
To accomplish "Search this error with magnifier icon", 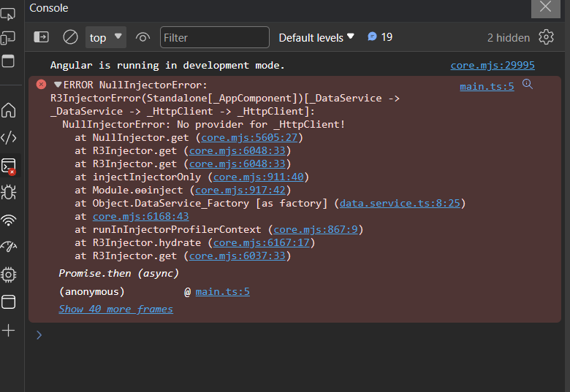I will (528, 84).
